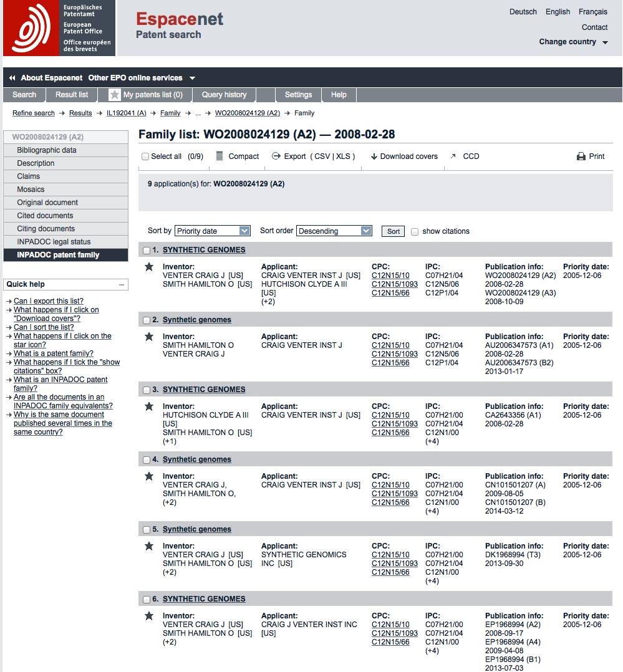Select Mosaics in sidebar
Screen dimensions: 623x672
click(65, 190)
